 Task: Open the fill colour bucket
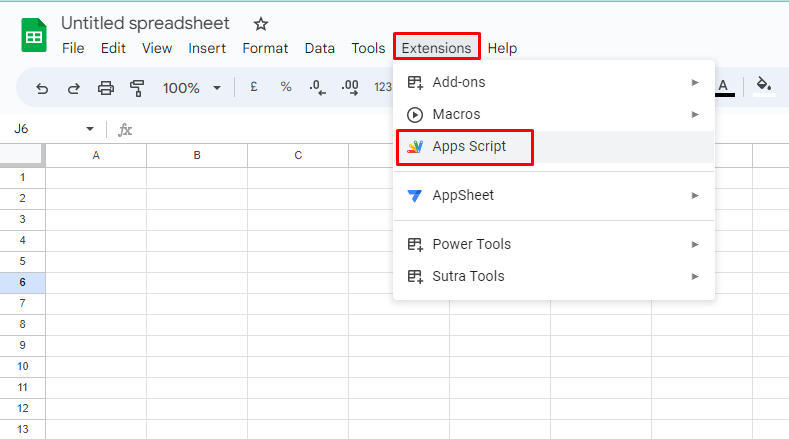764,86
